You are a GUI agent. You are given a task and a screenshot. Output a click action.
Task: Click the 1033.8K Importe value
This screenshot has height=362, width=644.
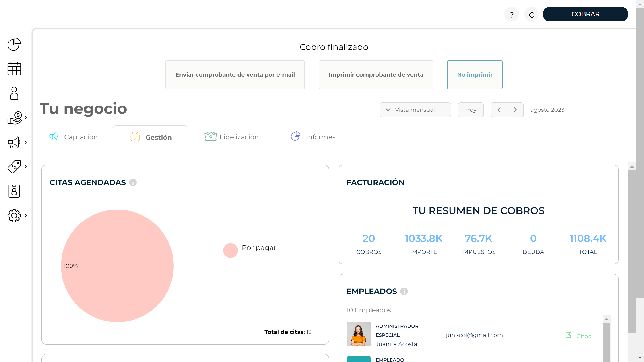click(424, 239)
